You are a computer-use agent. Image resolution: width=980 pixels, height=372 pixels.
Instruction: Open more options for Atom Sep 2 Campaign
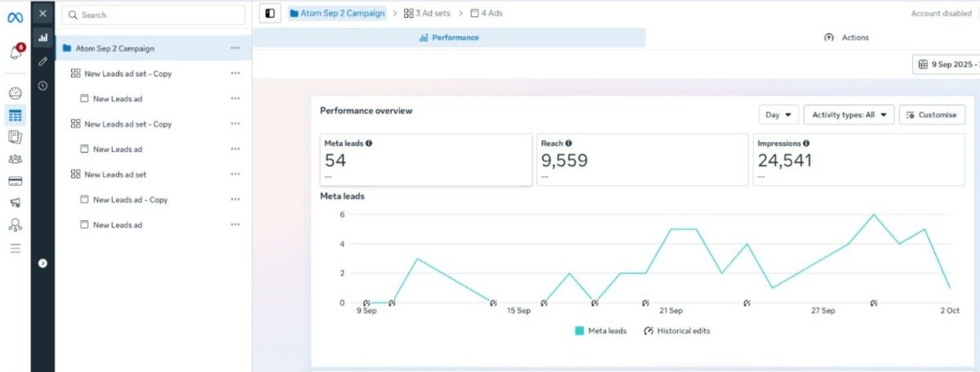tap(235, 48)
